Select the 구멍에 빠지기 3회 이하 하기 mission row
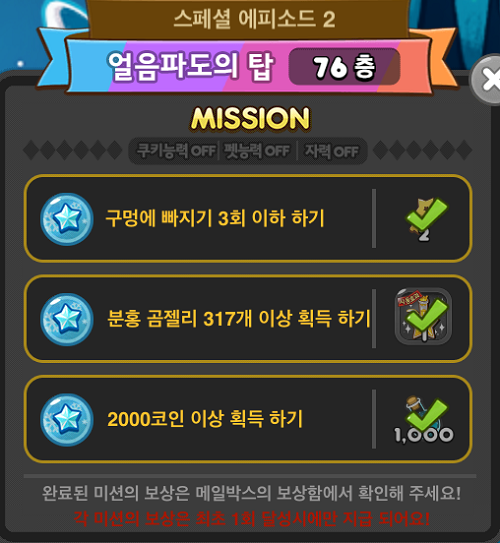Screen dimensions: 500x543 click(x=248, y=219)
